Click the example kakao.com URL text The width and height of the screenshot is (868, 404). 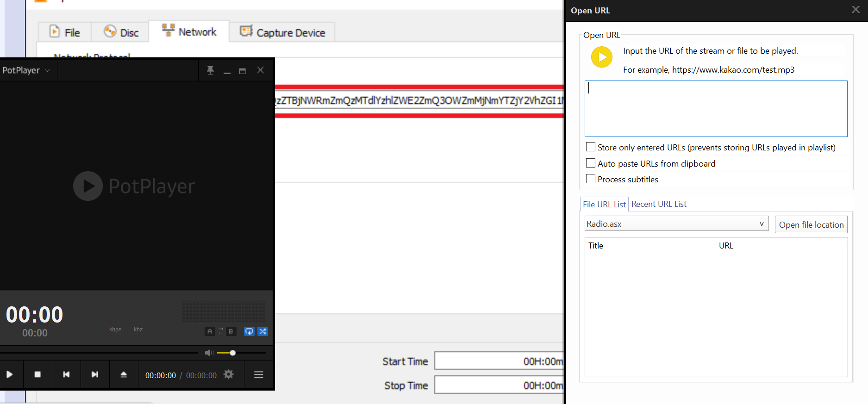point(733,70)
